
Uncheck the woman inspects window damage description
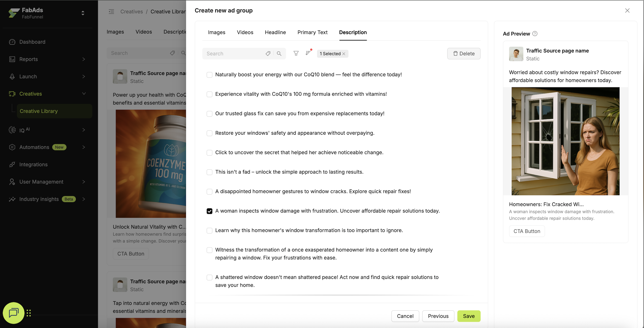point(210,211)
